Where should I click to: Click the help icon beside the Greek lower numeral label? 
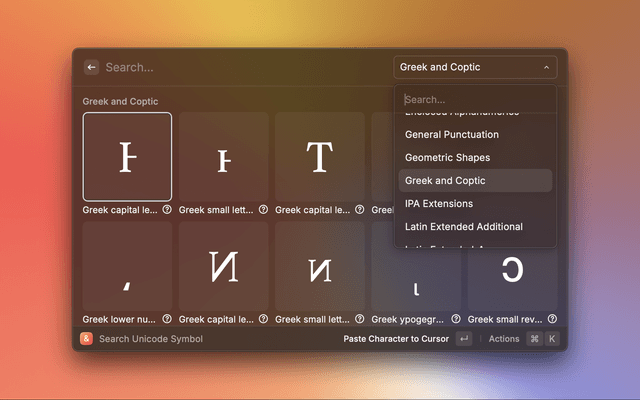[167, 319]
